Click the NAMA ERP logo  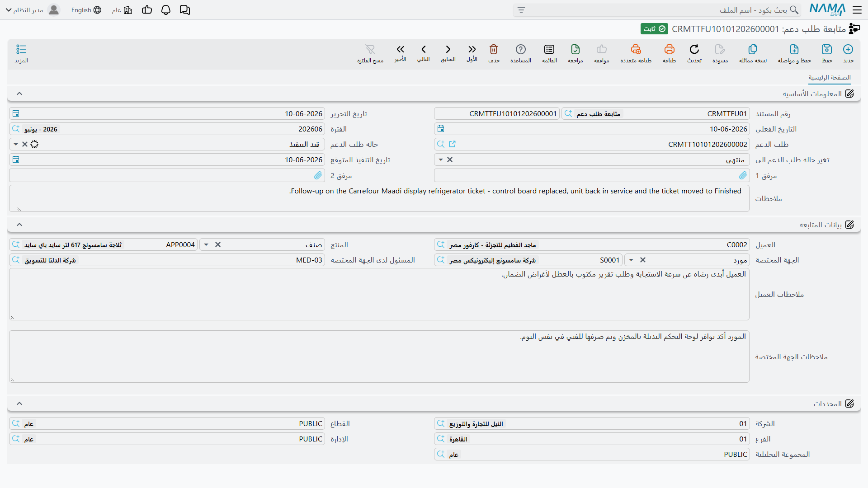(827, 9)
